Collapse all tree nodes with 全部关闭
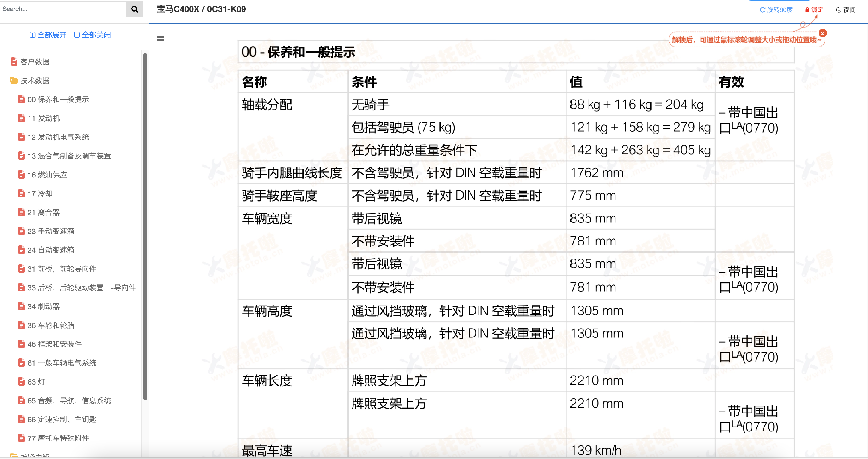 click(x=92, y=35)
